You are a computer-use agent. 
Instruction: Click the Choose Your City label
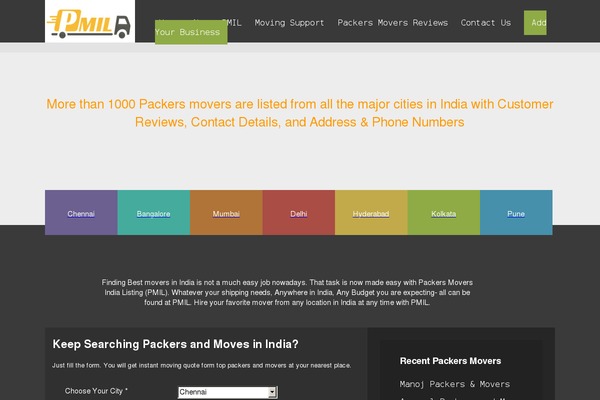[96, 391]
